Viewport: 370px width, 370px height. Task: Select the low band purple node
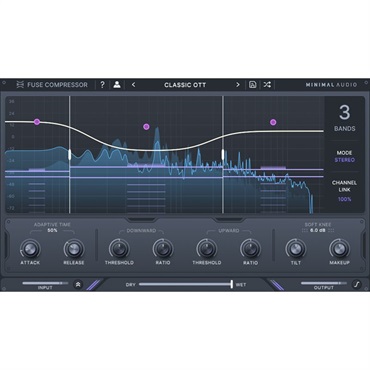click(37, 122)
